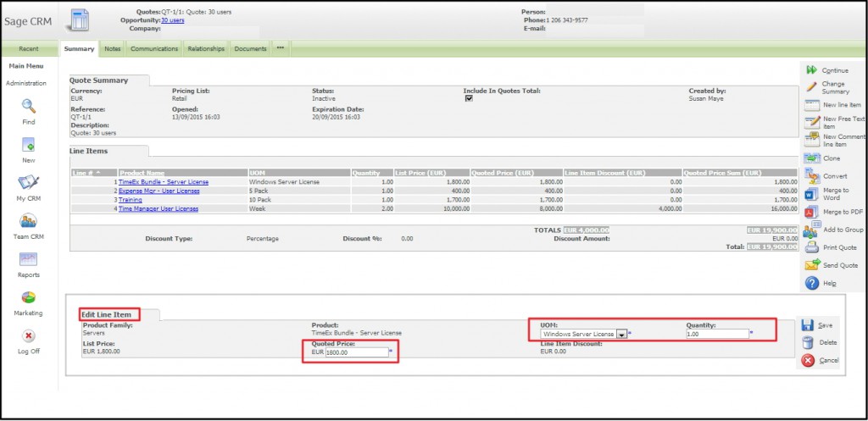Screen dimensions: 868x421
Task: Show more tabs via the asterisks tab
Action: coord(281,48)
